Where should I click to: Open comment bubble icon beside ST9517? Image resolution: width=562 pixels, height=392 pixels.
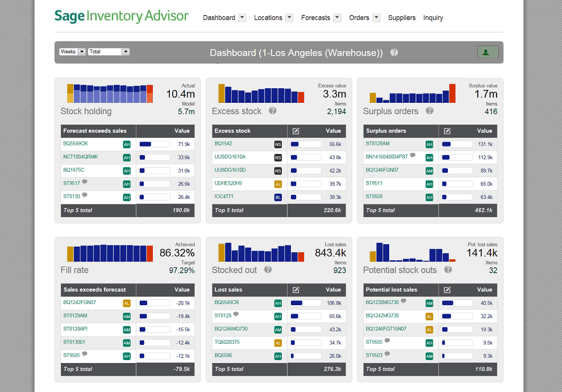85,182
